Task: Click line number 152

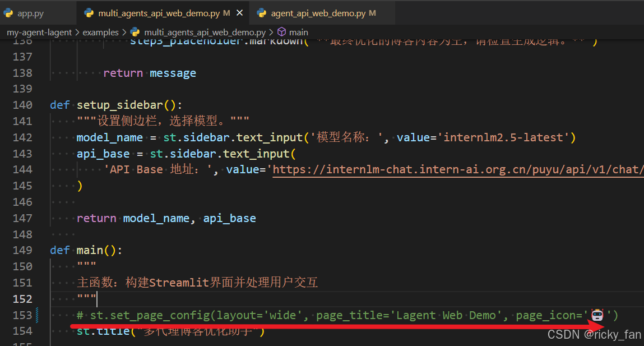Action: [22, 299]
